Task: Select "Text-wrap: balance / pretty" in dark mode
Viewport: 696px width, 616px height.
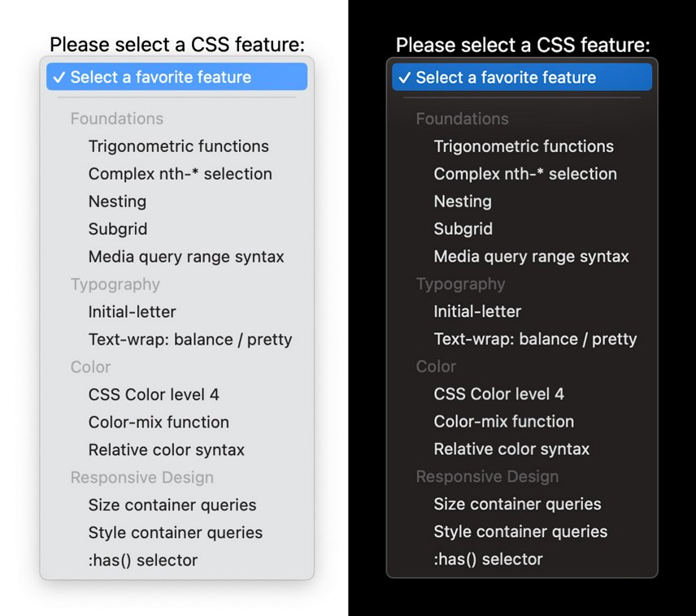Action: pyautogui.click(x=536, y=339)
